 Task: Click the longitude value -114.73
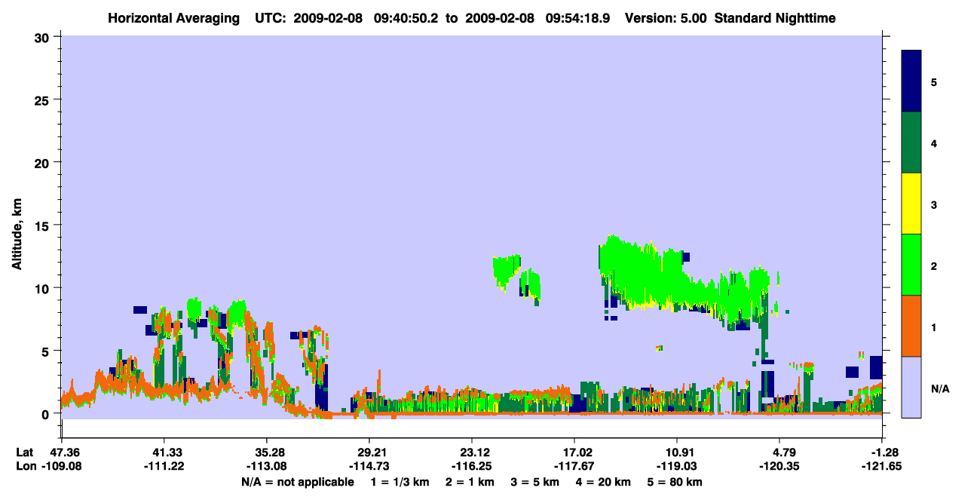click(369, 466)
